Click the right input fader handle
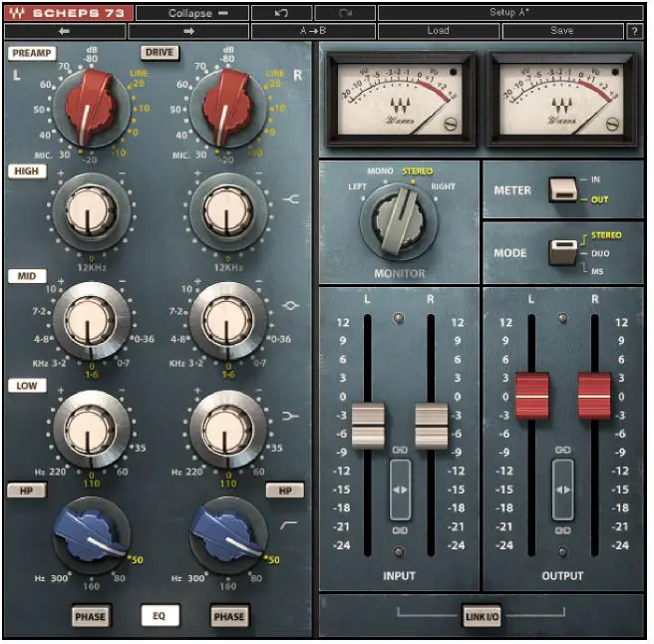 pyautogui.click(x=432, y=426)
